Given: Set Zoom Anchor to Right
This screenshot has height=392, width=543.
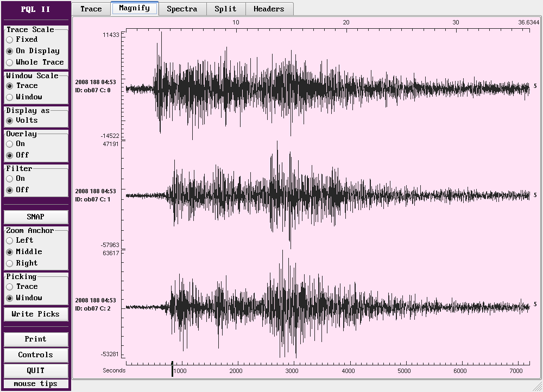Looking at the screenshot, I should tap(10, 263).
